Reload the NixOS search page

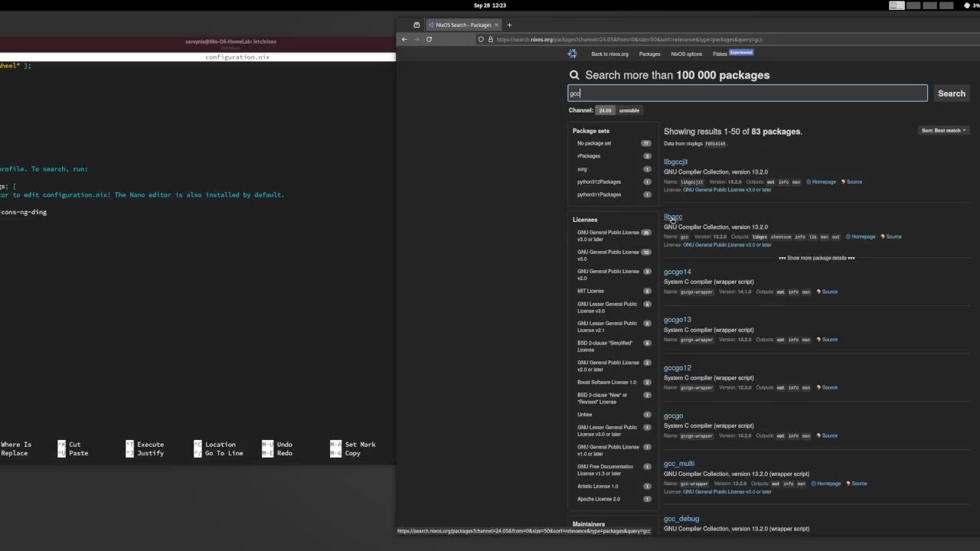(429, 39)
